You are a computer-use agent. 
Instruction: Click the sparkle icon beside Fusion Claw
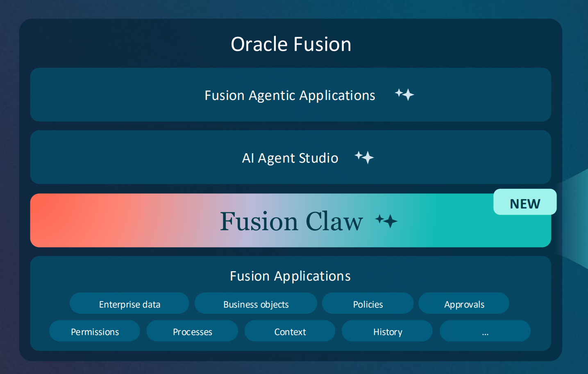386,221
